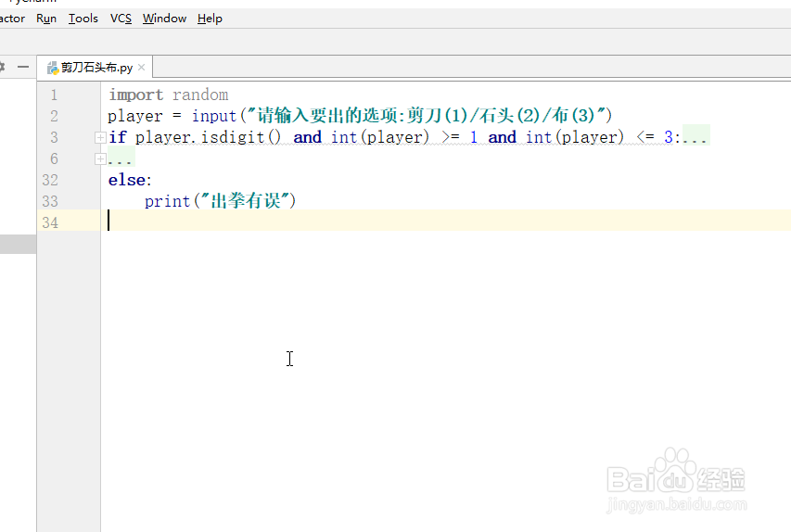
Task: Close the 剪刀石头布.py tab
Action: point(142,67)
